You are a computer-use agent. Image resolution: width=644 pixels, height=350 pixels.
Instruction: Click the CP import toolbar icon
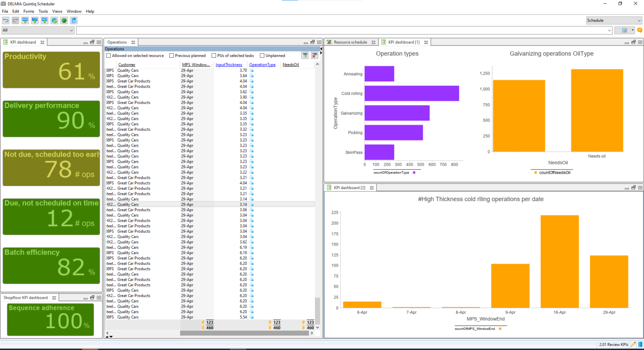pos(35,21)
